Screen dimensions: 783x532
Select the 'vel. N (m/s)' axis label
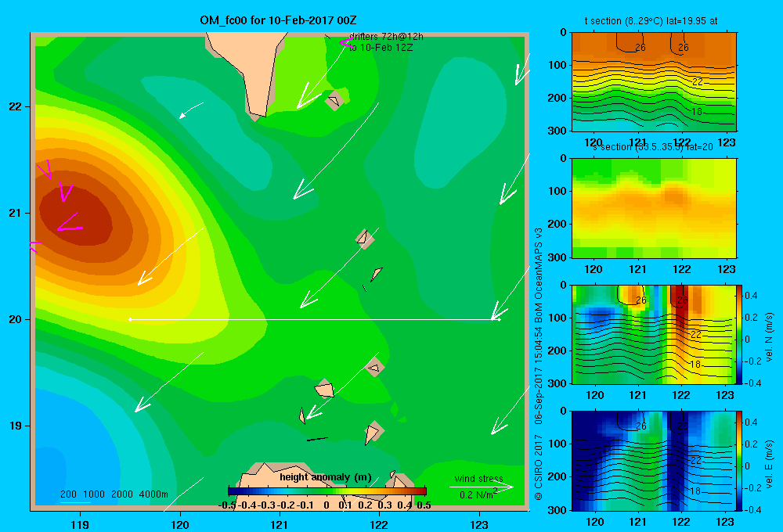click(x=770, y=336)
